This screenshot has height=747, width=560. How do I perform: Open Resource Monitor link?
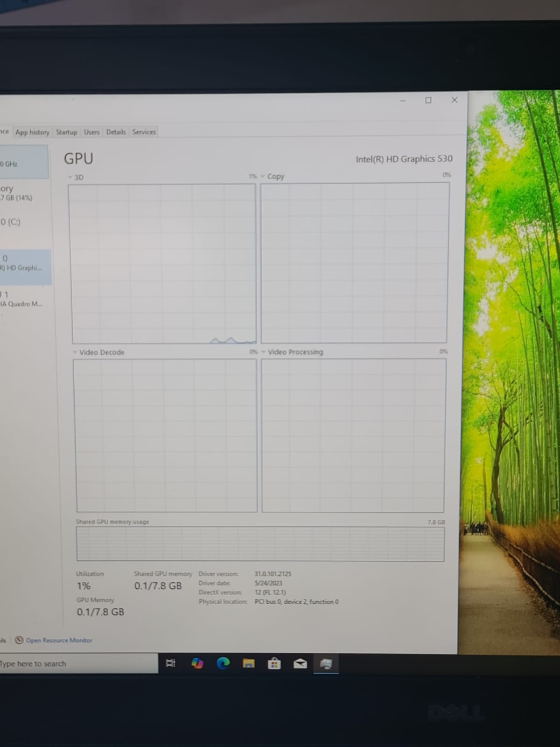59,640
